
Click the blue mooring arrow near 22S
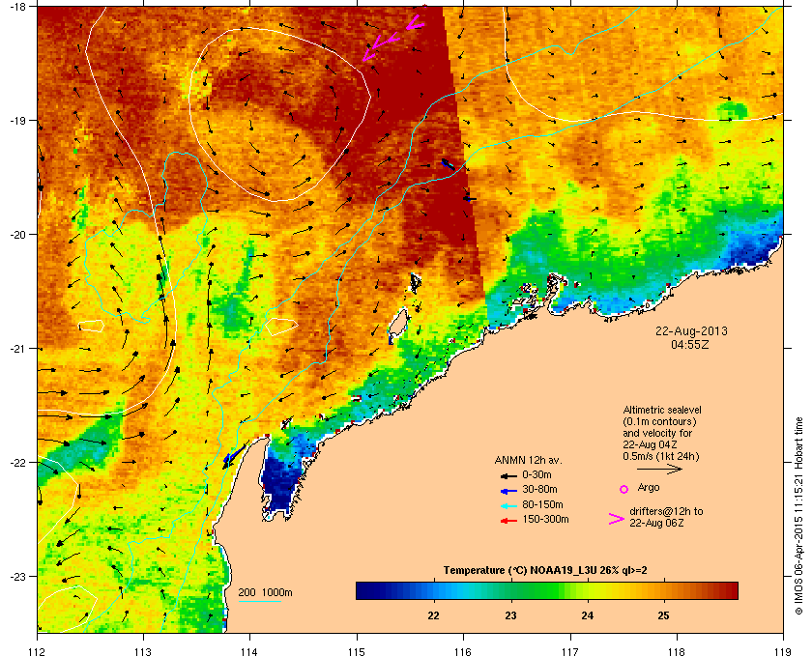234,456
